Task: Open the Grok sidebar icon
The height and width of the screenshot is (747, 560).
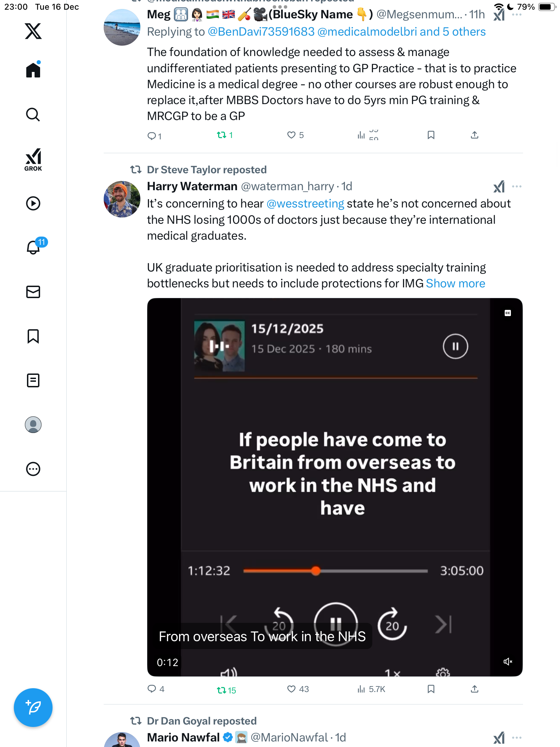Action: (x=33, y=159)
